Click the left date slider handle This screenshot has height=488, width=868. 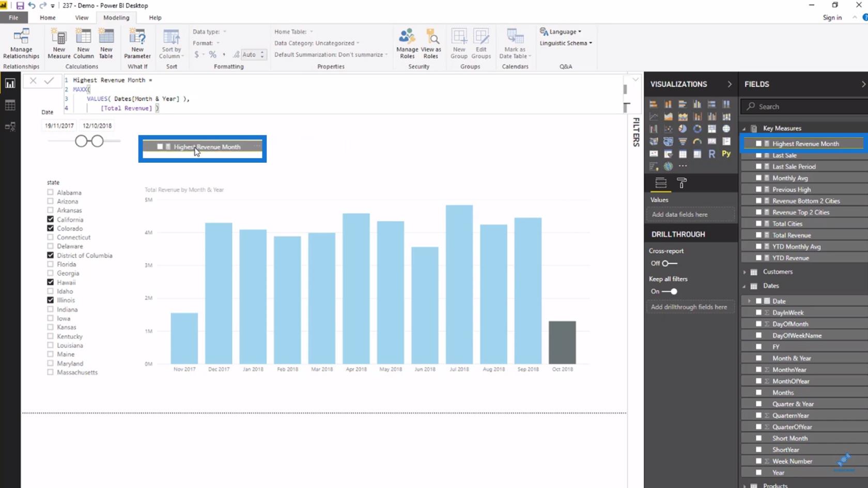(x=82, y=141)
